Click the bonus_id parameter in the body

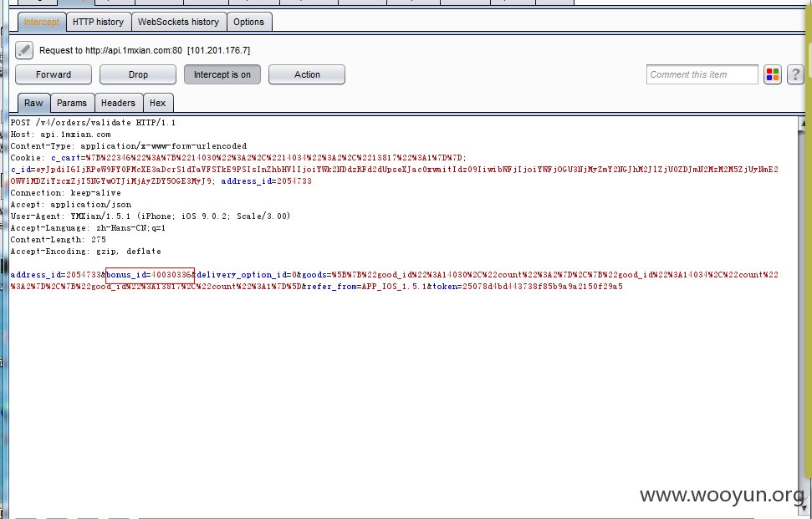tap(150, 275)
